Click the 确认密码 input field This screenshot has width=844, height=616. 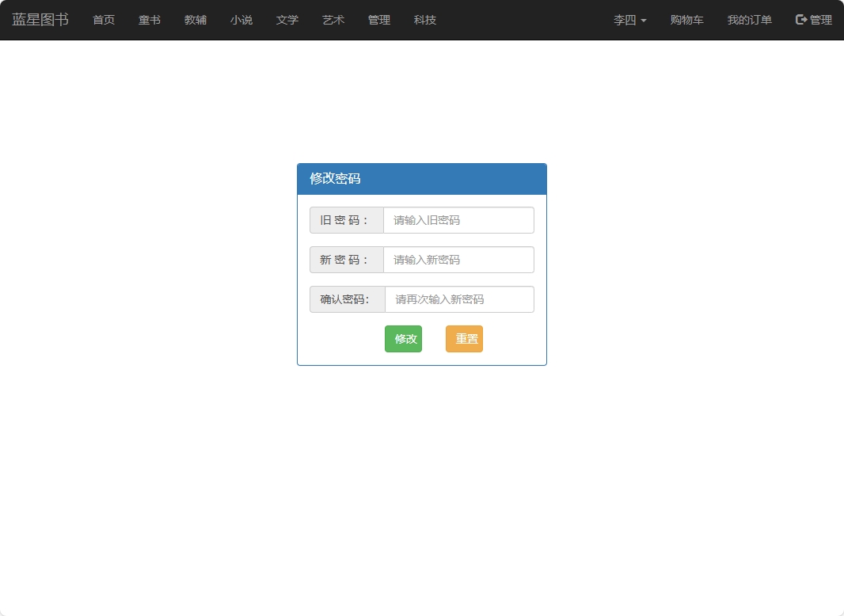458,299
